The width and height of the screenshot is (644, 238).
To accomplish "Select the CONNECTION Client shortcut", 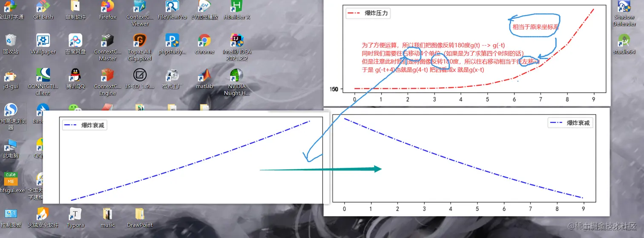I will pos(43,82).
